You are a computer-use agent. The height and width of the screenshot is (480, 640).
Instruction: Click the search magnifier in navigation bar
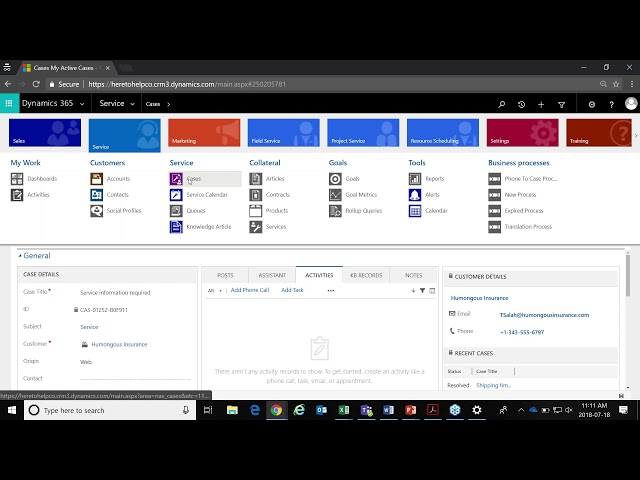502,104
